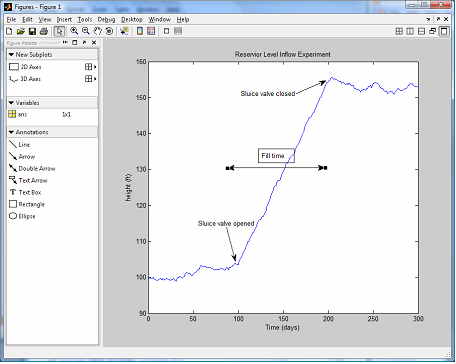
Task: Open the File menu
Action: click(x=11, y=20)
